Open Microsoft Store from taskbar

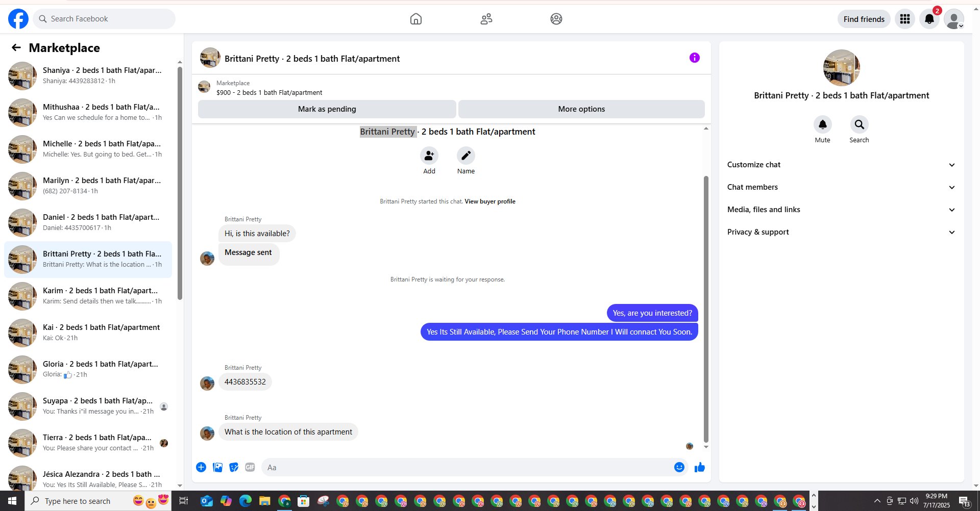click(304, 501)
